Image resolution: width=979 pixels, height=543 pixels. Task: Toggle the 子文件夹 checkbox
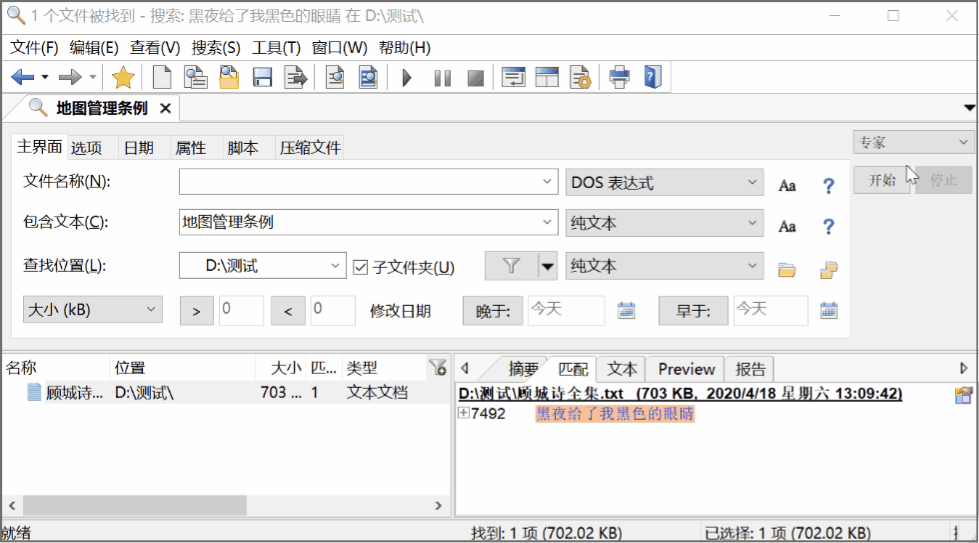pyautogui.click(x=361, y=267)
